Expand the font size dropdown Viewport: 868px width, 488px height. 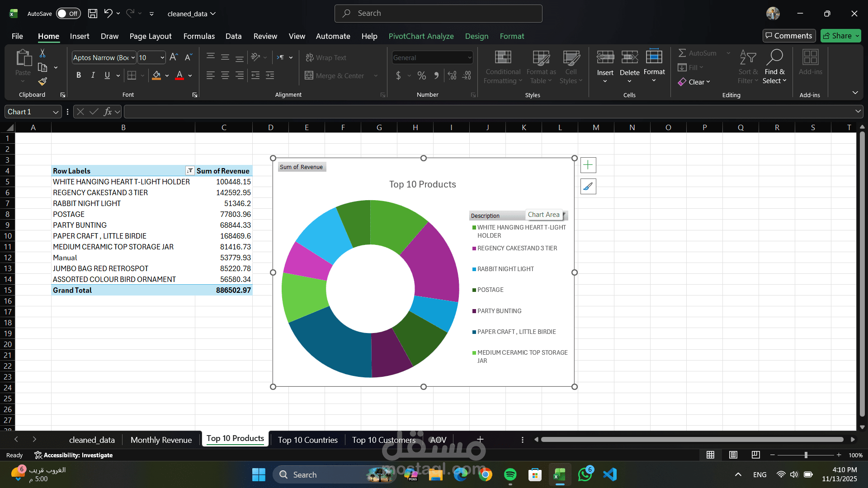[162, 57]
